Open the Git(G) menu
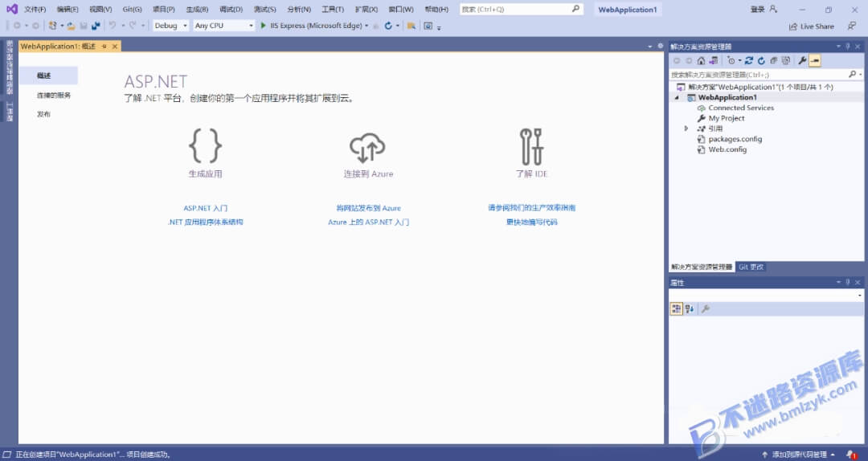This screenshot has height=461, width=868. pyautogui.click(x=133, y=10)
